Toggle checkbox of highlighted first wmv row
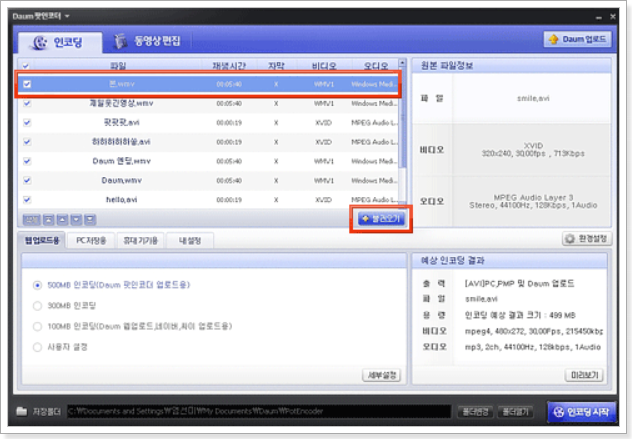Viewport: 632px width, 439px height. (x=27, y=84)
